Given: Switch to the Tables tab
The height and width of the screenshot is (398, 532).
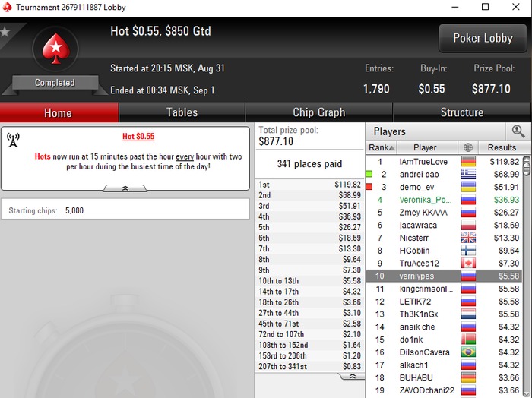Looking at the screenshot, I should pyautogui.click(x=182, y=112).
